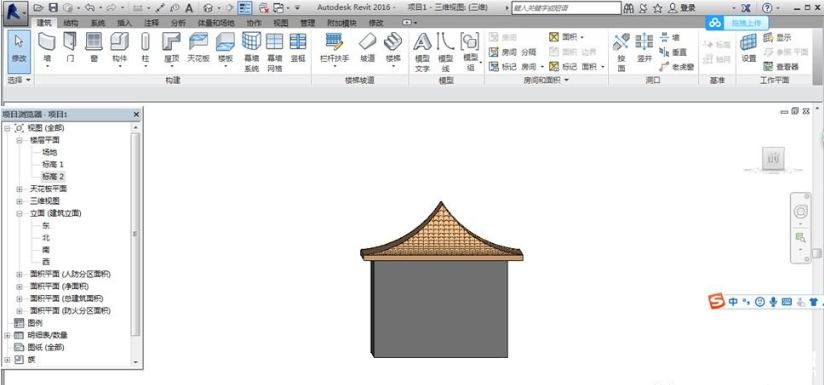Select the 老虎窗 (Dormer) opening tool
Image resolution: width=824 pixels, height=385 pixels.
[x=677, y=67]
